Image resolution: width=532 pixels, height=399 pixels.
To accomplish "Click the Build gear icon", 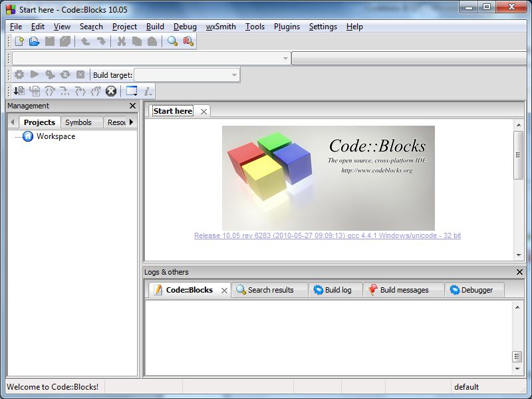I will 19,74.
